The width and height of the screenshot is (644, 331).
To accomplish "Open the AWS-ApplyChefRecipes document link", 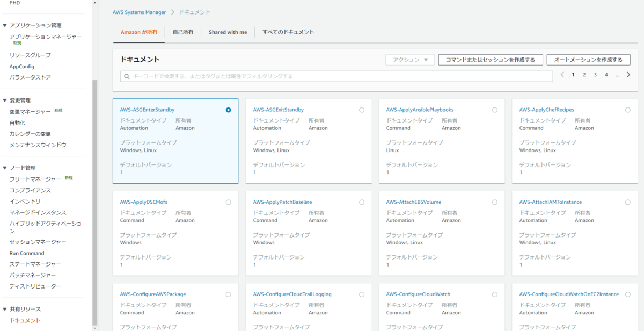I will coord(546,110).
